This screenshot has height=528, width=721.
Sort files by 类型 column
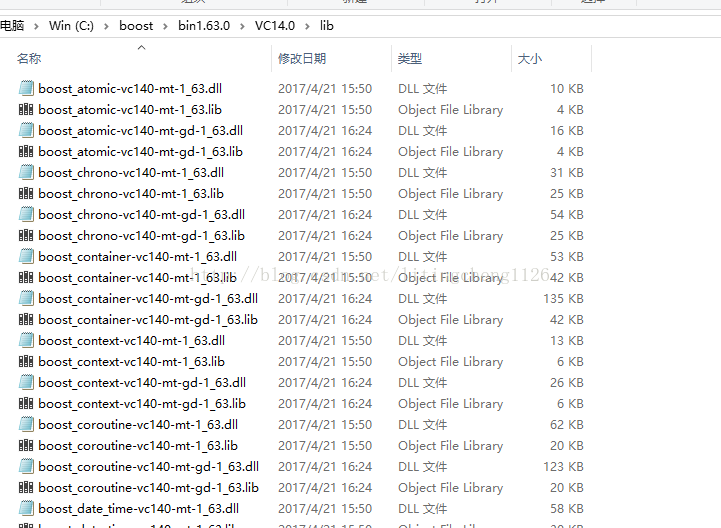tap(410, 58)
